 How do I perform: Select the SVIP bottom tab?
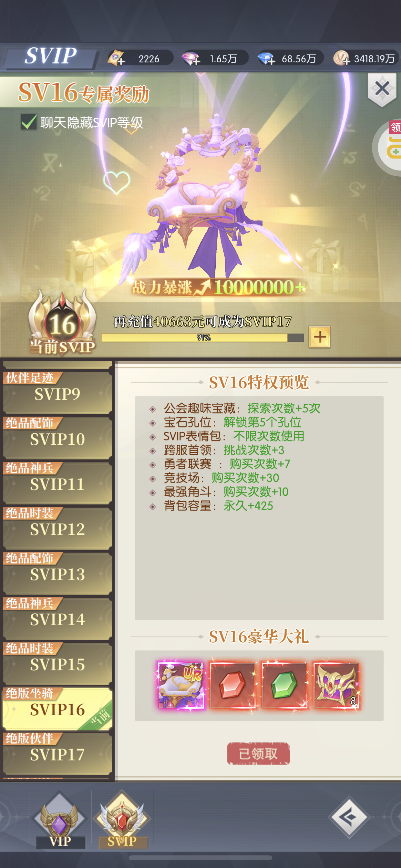[122, 820]
